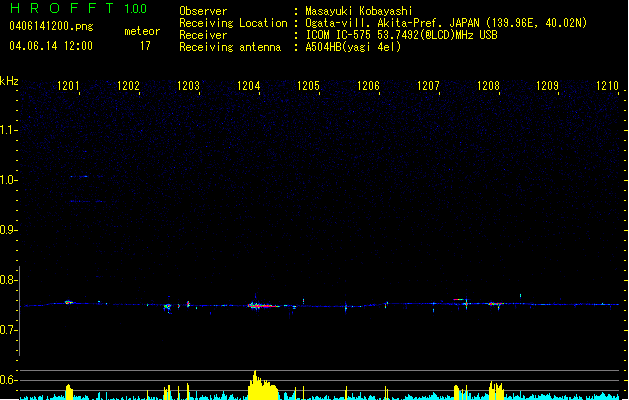Click the 1201 time axis marker
This screenshot has height=400, width=629.
(x=68, y=85)
